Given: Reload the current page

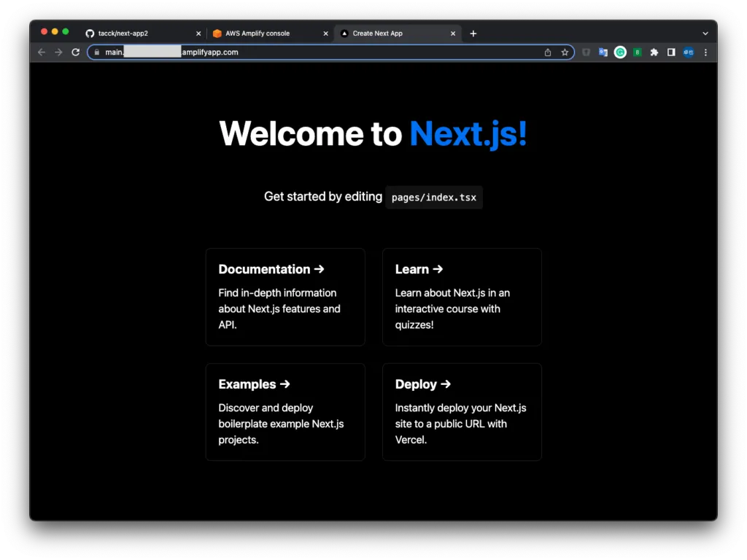Looking at the screenshot, I should pos(75,52).
